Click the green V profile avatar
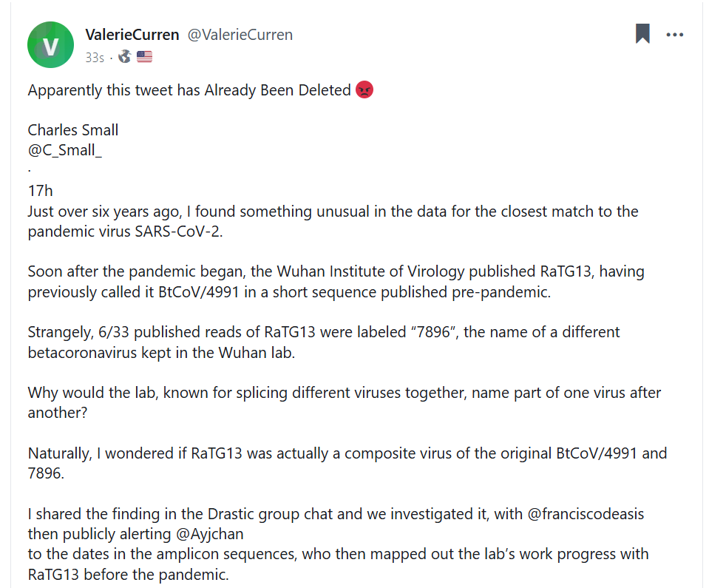Image resolution: width=709 pixels, height=588 pixels. click(x=50, y=45)
